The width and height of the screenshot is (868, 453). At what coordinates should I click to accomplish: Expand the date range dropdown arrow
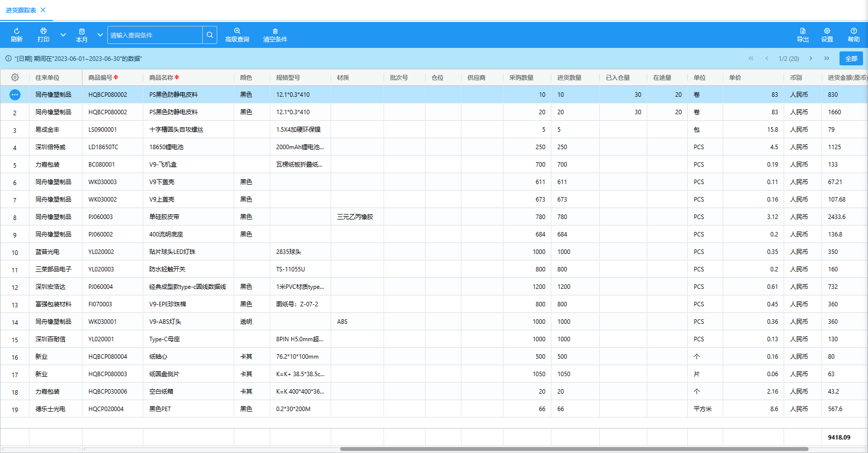100,35
